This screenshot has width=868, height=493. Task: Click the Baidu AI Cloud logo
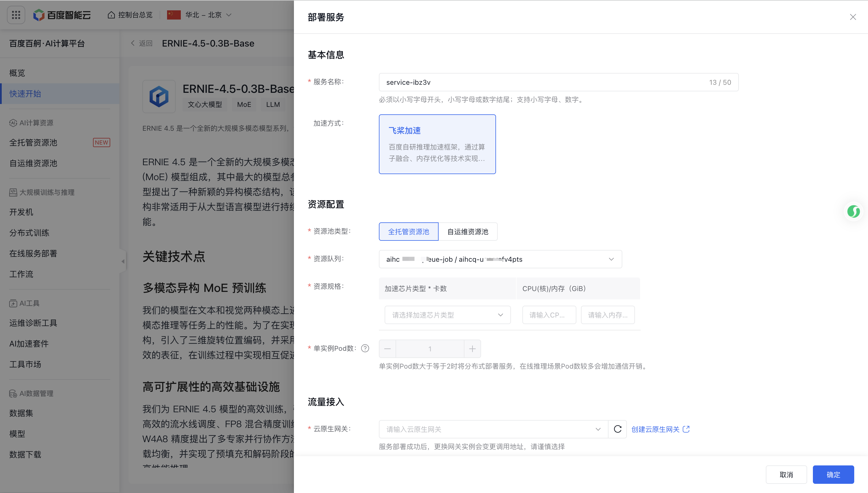point(62,15)
